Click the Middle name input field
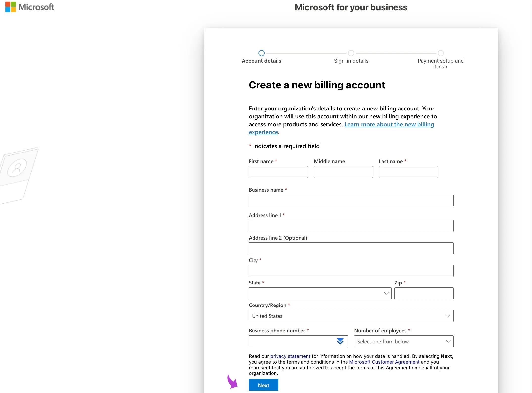 pos(343,172)
